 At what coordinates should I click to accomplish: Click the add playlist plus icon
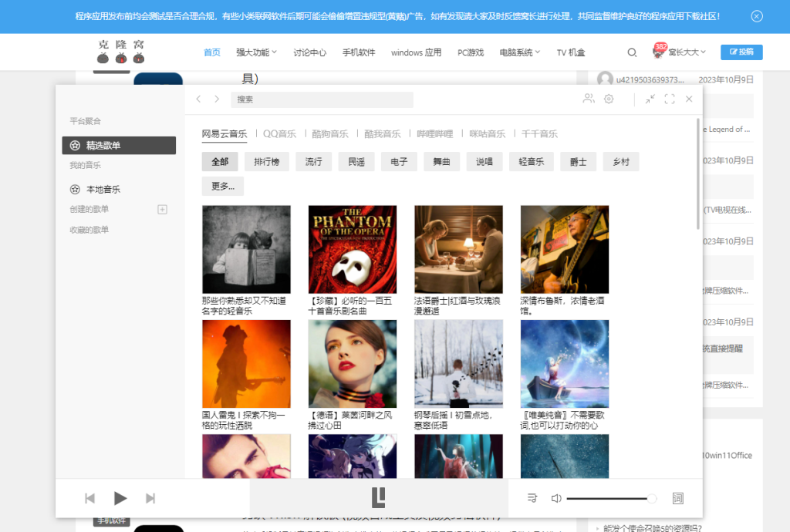pos(162,210)
